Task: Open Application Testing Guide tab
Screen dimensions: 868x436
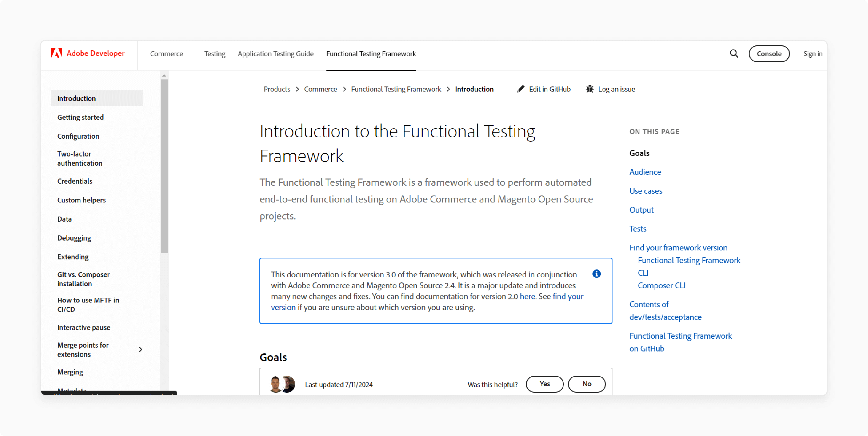Action: pos(276,54)
